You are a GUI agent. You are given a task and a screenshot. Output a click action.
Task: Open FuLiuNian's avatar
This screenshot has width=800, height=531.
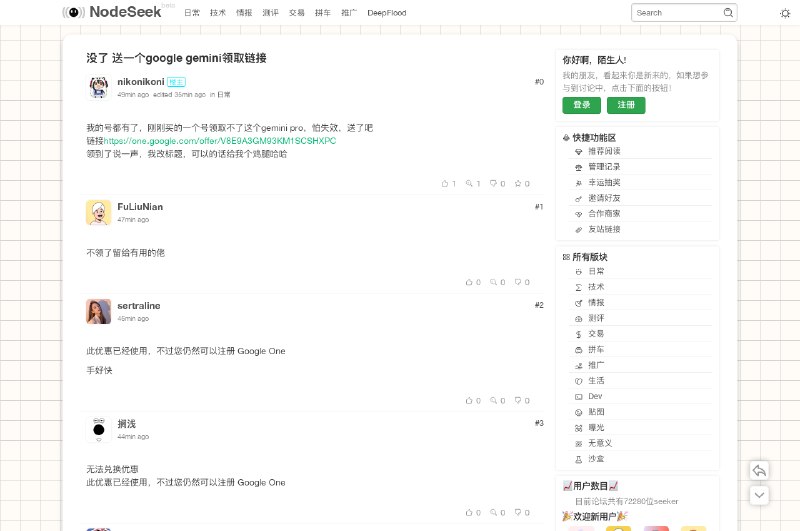[98, 212]
